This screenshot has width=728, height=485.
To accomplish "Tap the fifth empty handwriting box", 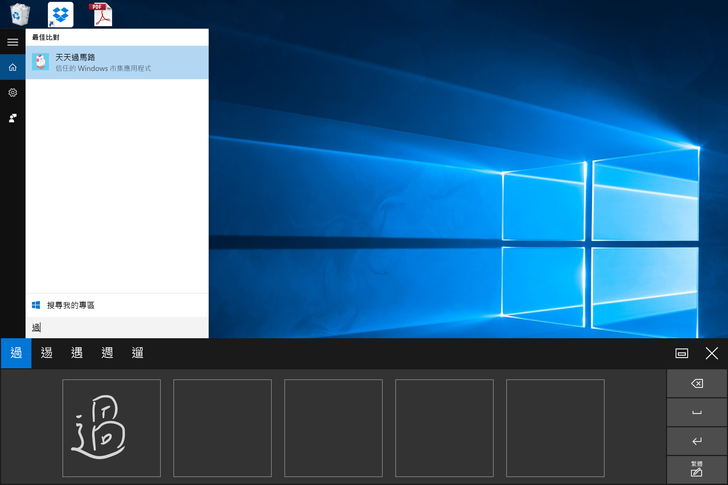I will click(x=555, y=428).
